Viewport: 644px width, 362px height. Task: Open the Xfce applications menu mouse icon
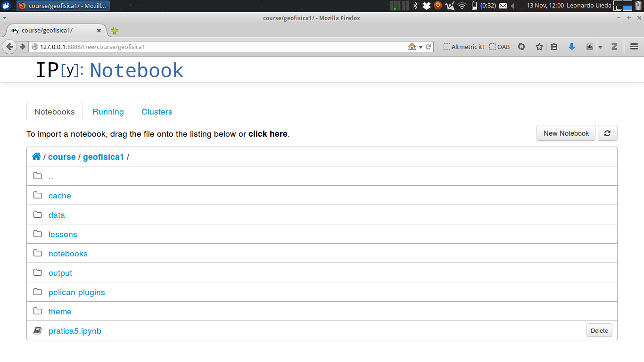click(6, 6)
